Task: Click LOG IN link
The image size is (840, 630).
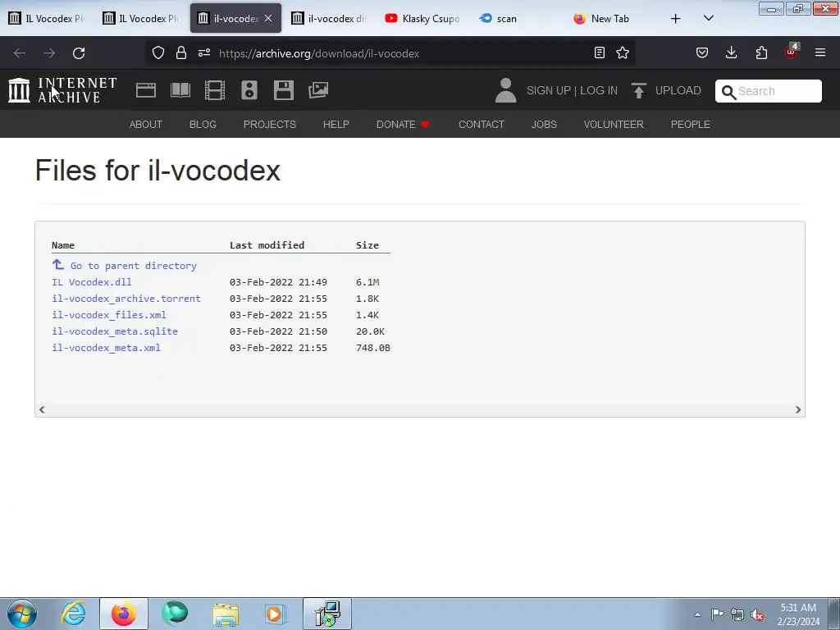Action: point(598,90)
